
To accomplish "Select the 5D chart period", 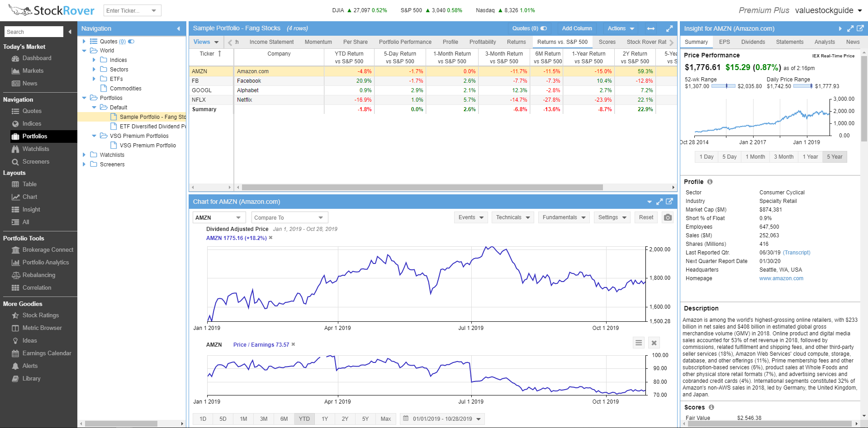I will 223,419.
